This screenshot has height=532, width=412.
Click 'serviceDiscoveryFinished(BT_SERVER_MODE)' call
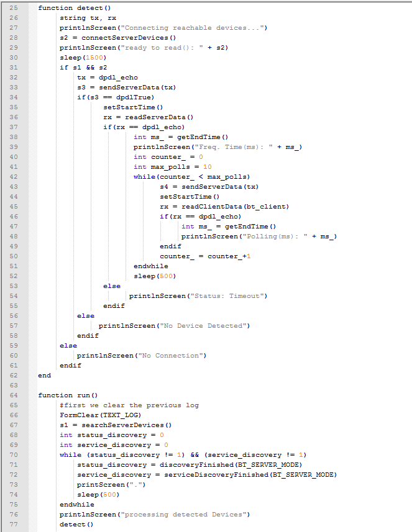pos(250,475)
